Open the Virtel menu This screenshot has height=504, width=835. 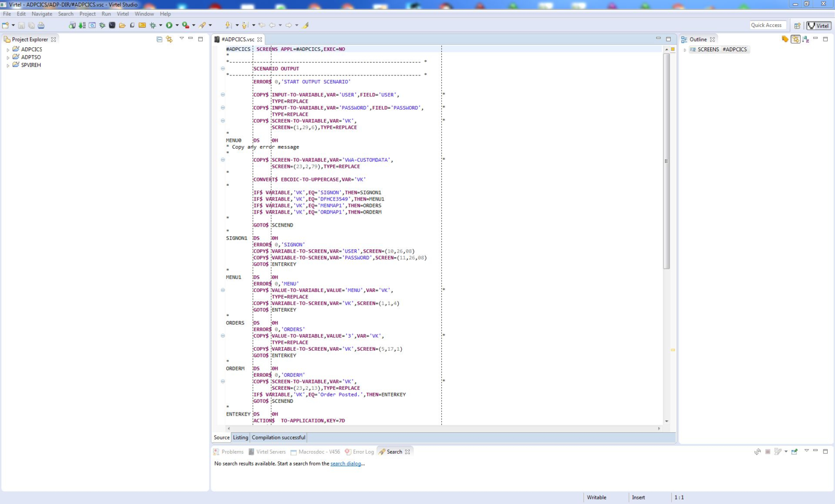click(x=123, y=14)
